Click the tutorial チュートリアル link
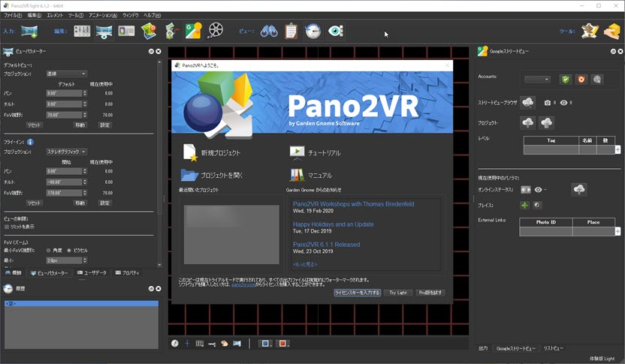The image size is (625, 364). coord(315,152)
